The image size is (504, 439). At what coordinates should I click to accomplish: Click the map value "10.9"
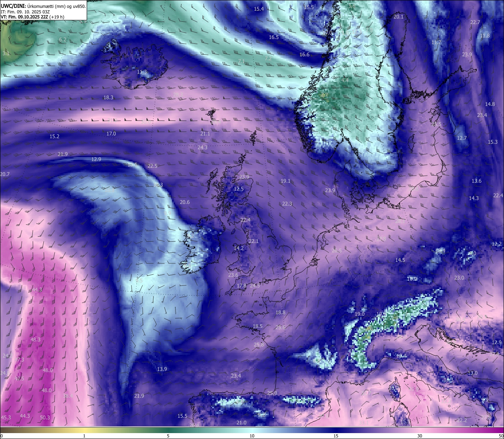click(412, 279)
